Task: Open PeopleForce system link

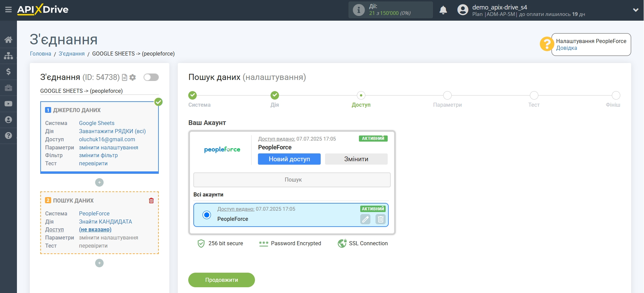Action: point(94,213)
